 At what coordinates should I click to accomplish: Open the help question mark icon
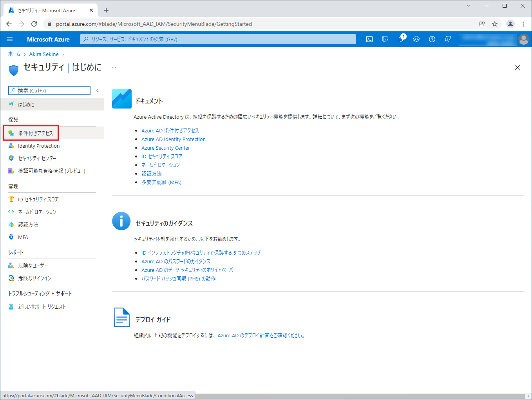pyautogui.click(x=432, y=39)
